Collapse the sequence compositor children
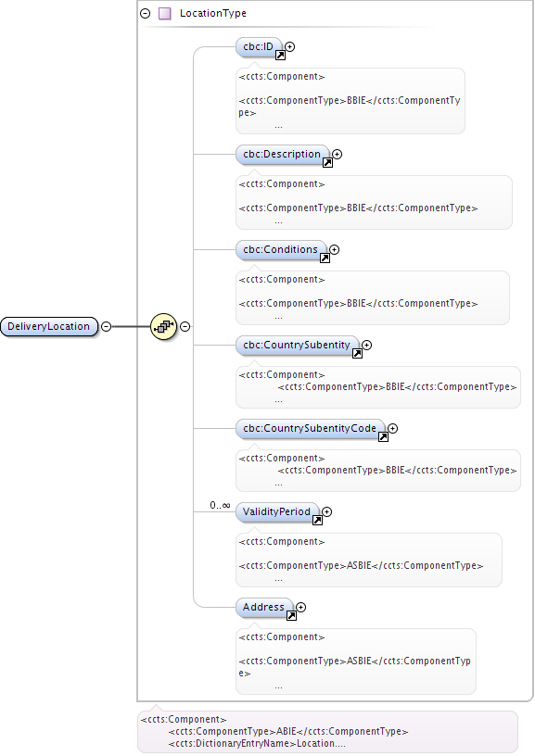 [185, 326]
